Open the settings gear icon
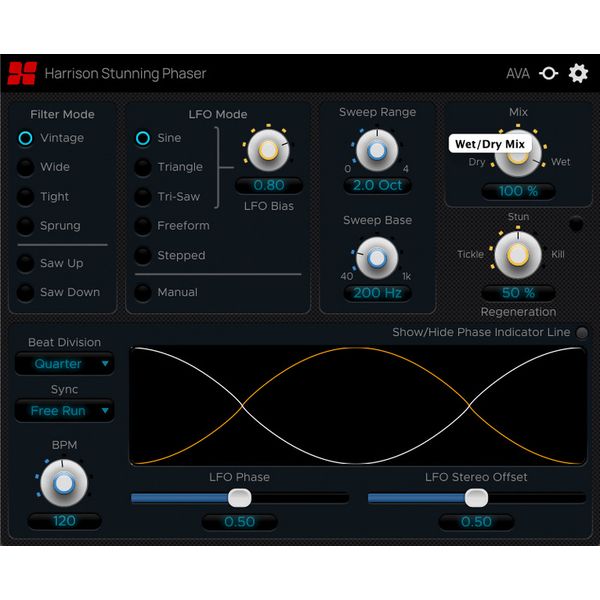Screen dimensions: 600x600 coord(578,73)
